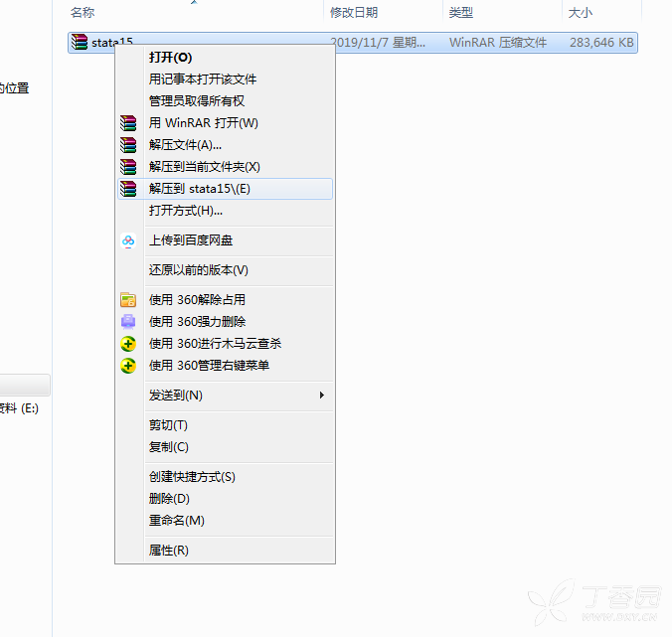This screenshot has height=637, width=672.
Task: Click 管理员取得所有权 option
Action: [x=197, y=101]
